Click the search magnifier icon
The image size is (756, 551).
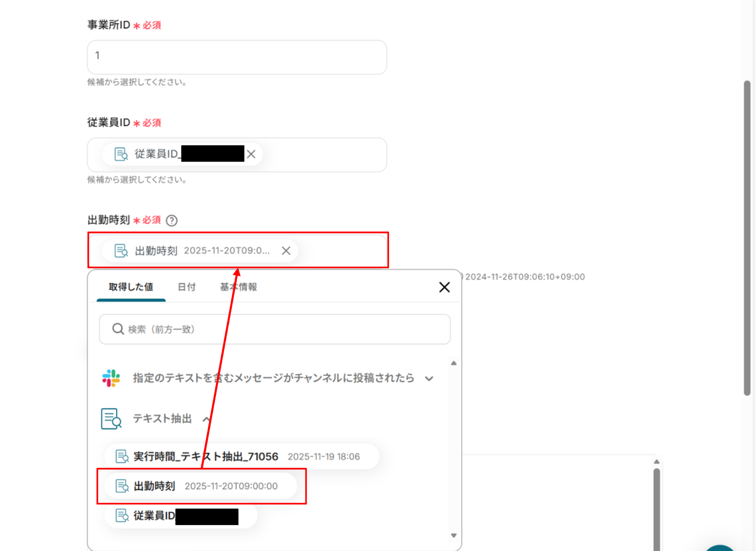point(118,329)
